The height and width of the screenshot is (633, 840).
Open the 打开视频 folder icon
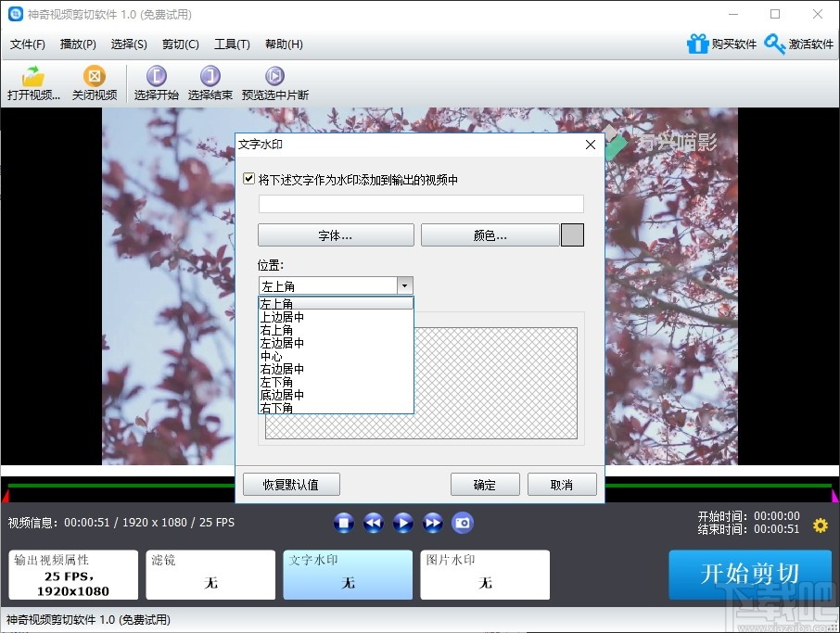(x=33, y=77)
